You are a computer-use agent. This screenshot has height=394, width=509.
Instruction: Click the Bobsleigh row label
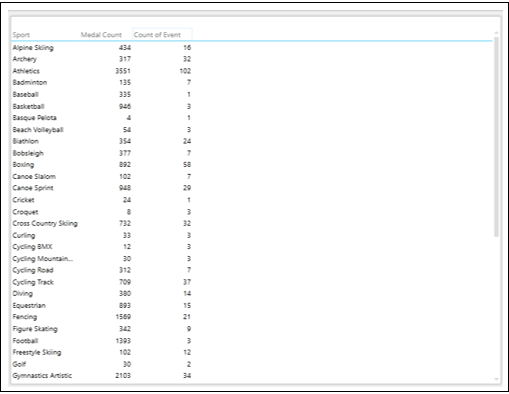[28, 153]
